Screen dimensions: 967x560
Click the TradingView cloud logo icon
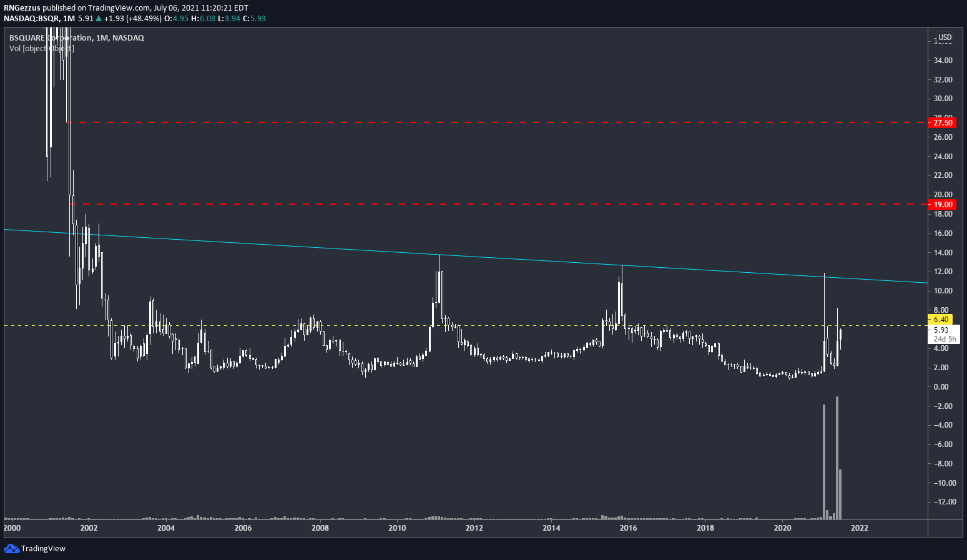click(11, 548)
